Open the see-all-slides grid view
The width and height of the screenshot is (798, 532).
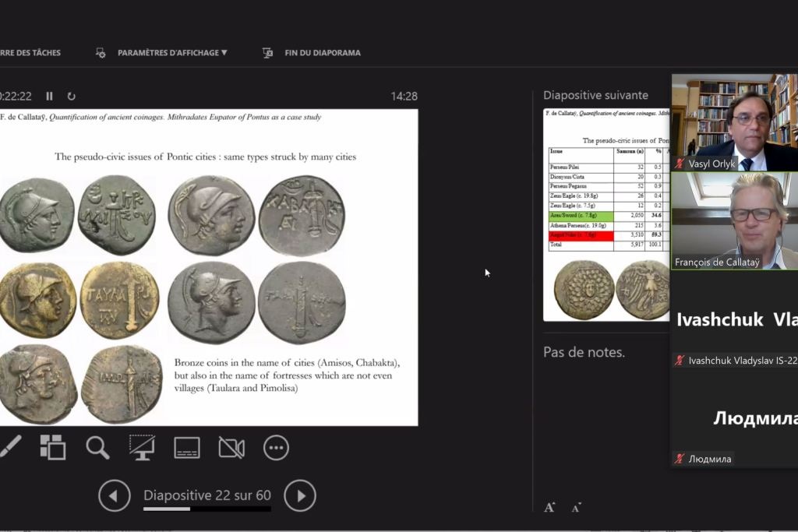click(x=53, y=447)
